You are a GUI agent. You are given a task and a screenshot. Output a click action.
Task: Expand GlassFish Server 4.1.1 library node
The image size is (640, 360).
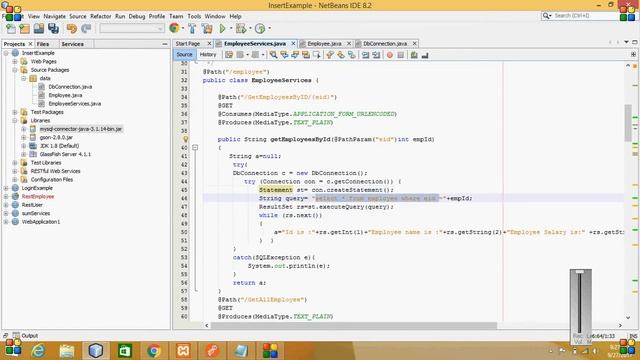(24, 154)
